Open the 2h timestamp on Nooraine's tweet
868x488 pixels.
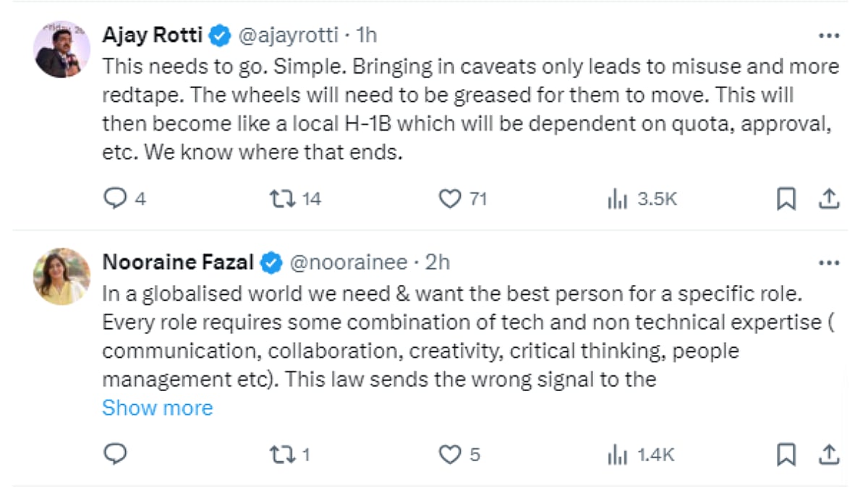[x=437, y=262]
